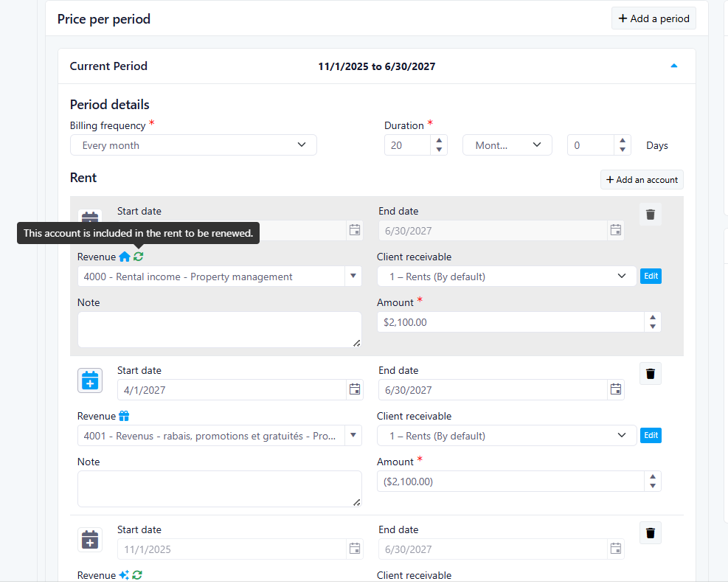This screenshot has width=728, height=584.
Task: Click Edit next to 4001 account receivable
Action: [651, 436]
